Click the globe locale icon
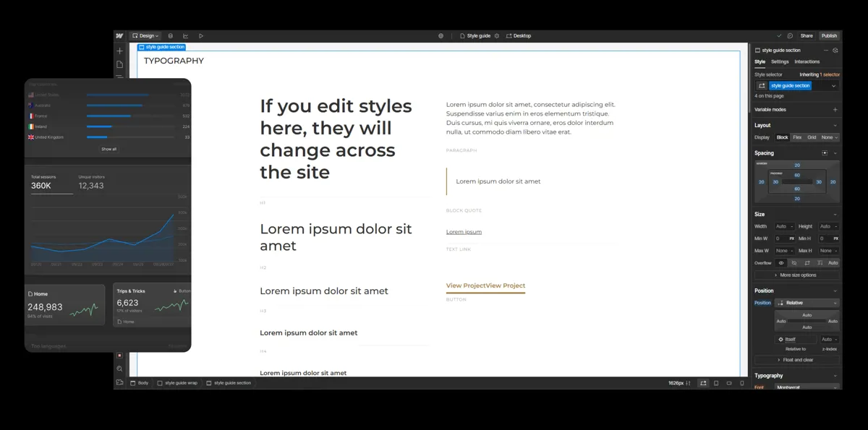The height and width of the screenshot is (430, 868). [x=441, y=35]
